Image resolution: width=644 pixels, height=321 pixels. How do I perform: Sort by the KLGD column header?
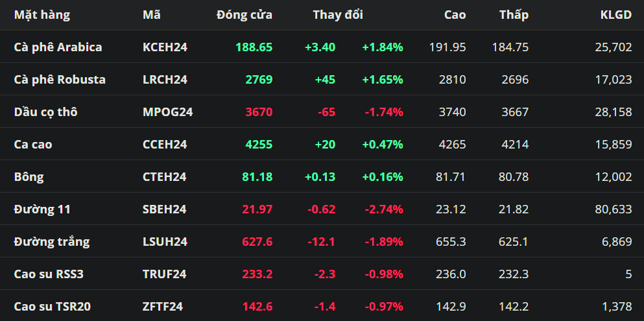pyautogui.click(x=615, y=14)
